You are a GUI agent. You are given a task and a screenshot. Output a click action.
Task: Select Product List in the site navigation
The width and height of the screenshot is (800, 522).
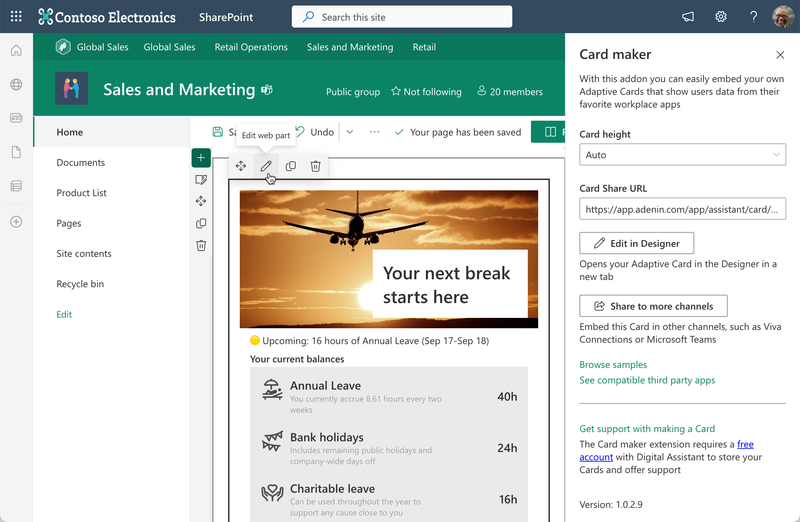(82, 193)
